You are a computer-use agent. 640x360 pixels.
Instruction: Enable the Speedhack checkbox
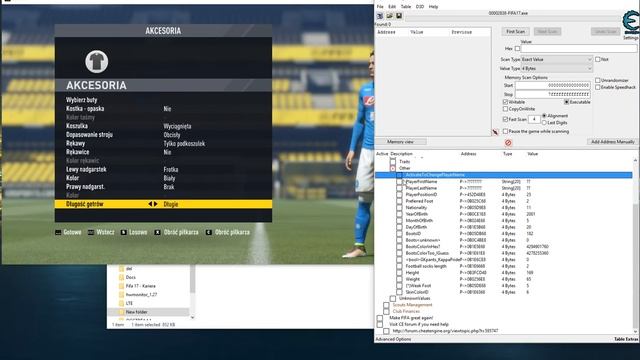point(598,87)
